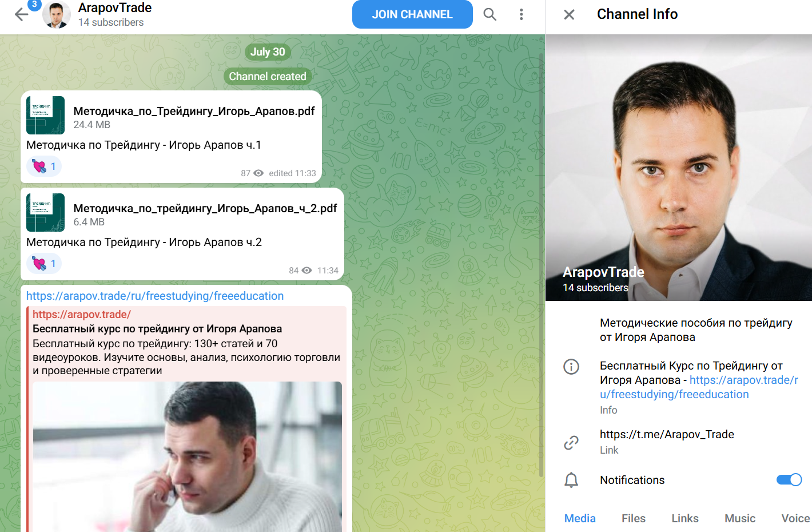Click the first PDF file icon
812x532 pixels.
(x=46, y=116)
